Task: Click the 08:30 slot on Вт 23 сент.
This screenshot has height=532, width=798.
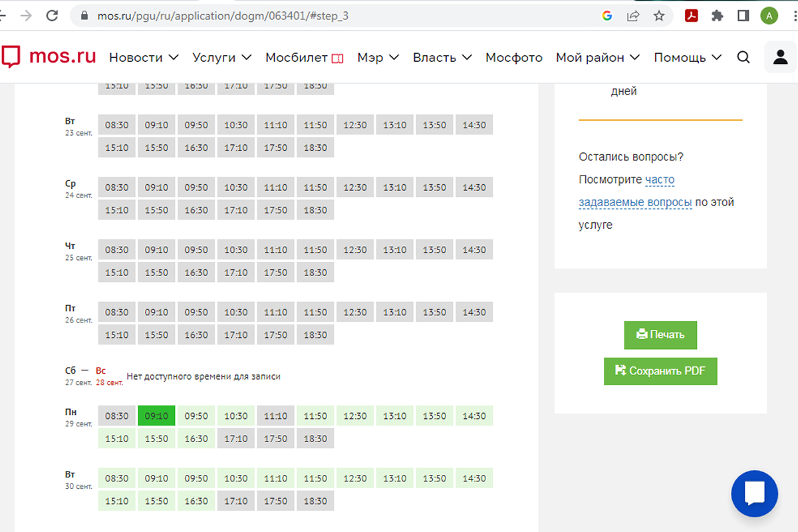Action: pos(117,125)
